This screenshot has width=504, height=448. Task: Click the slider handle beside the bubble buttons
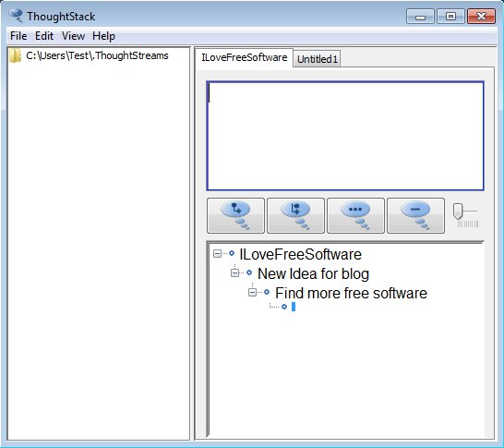pyautogui.click(x=458, y=212)
